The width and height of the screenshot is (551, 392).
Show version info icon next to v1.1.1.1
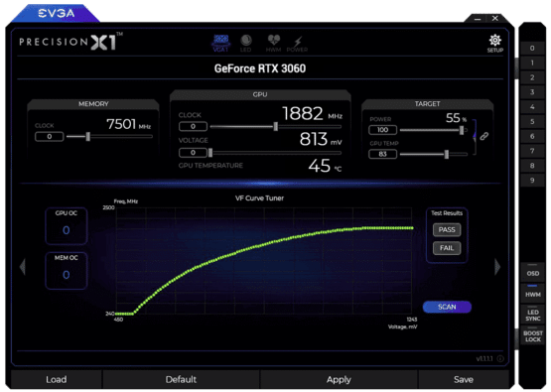coord(500,358)
